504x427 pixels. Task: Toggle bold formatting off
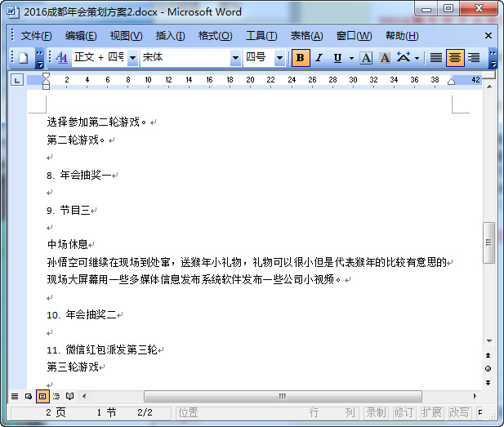coord(301,58)
